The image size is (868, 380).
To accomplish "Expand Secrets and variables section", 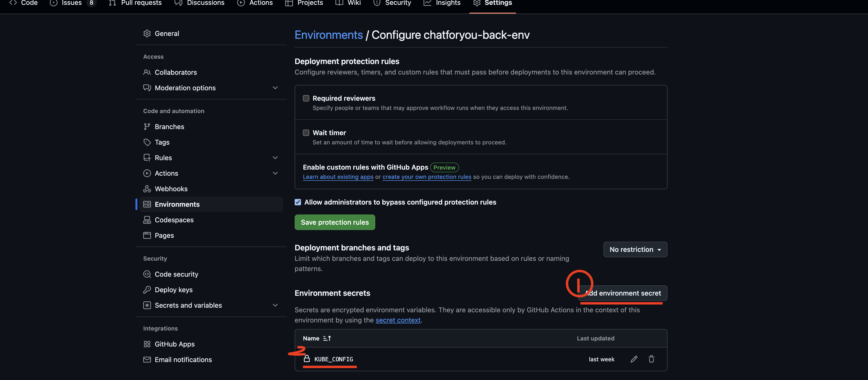I will (x=275, y=305).
